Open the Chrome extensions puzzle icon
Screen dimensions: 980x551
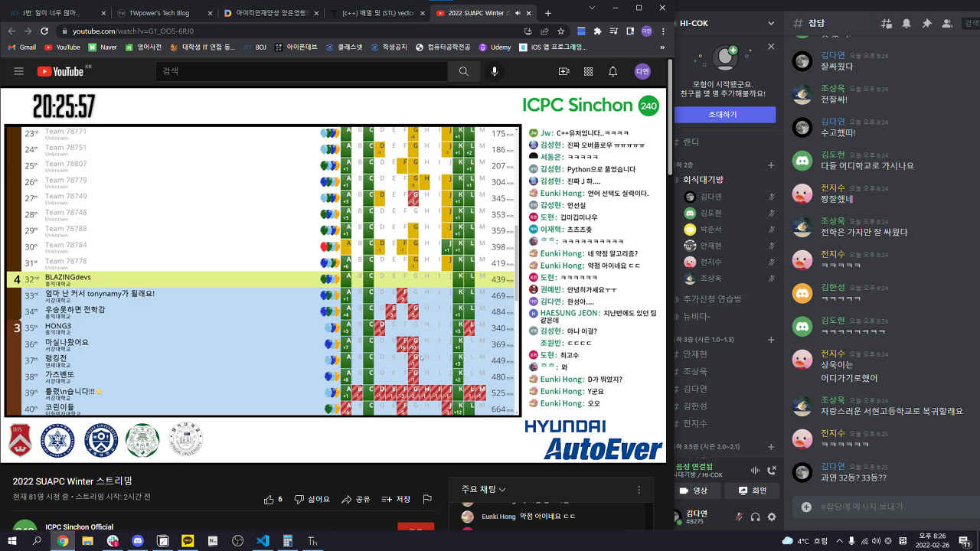click(x=598, y=31)
